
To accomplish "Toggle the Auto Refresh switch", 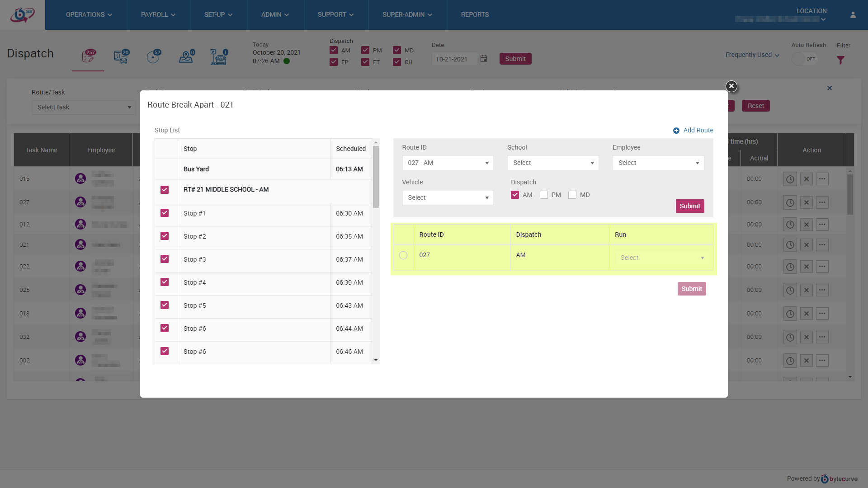I will click(805, 59).
